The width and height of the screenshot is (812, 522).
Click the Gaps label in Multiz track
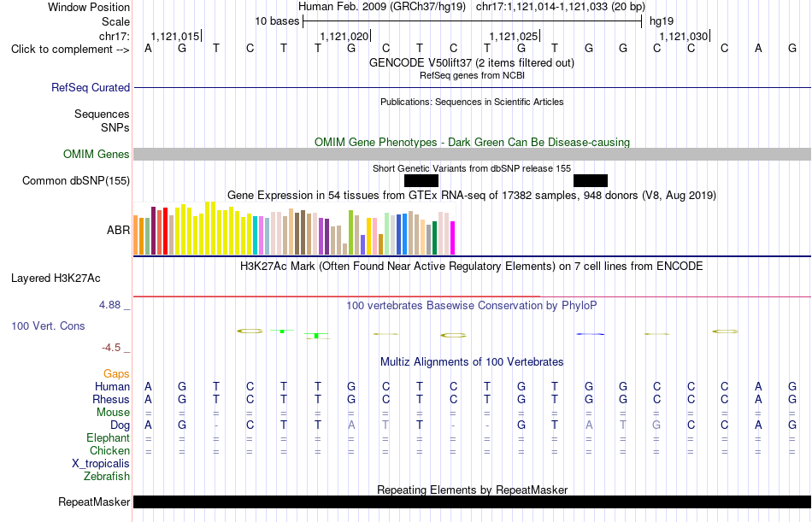(116, 374)
